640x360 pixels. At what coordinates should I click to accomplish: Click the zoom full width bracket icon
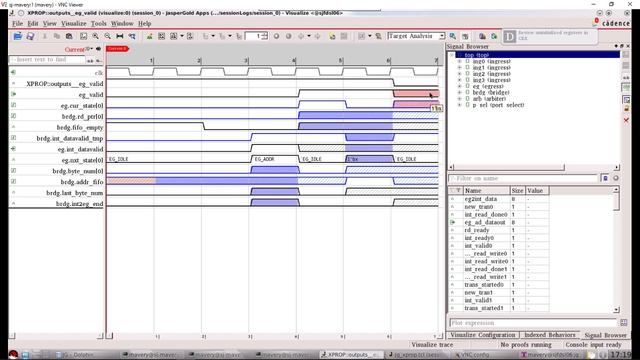[x=120, y=36]
